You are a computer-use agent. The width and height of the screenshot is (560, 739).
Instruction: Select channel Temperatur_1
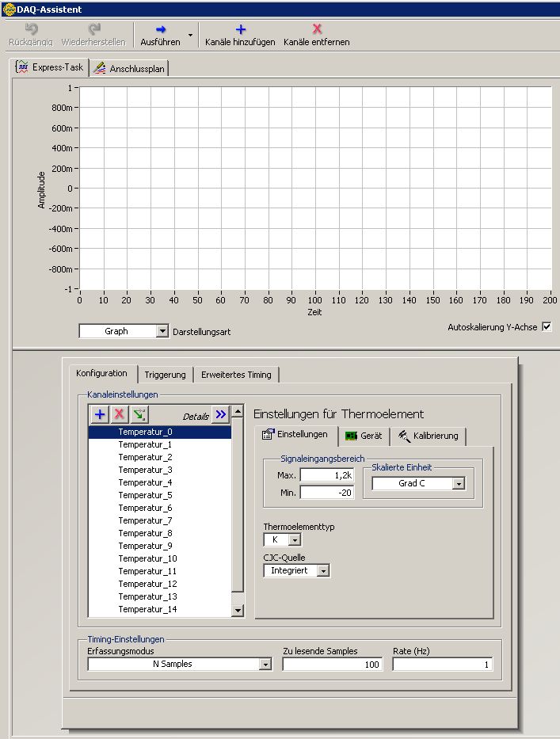(160, 444)
